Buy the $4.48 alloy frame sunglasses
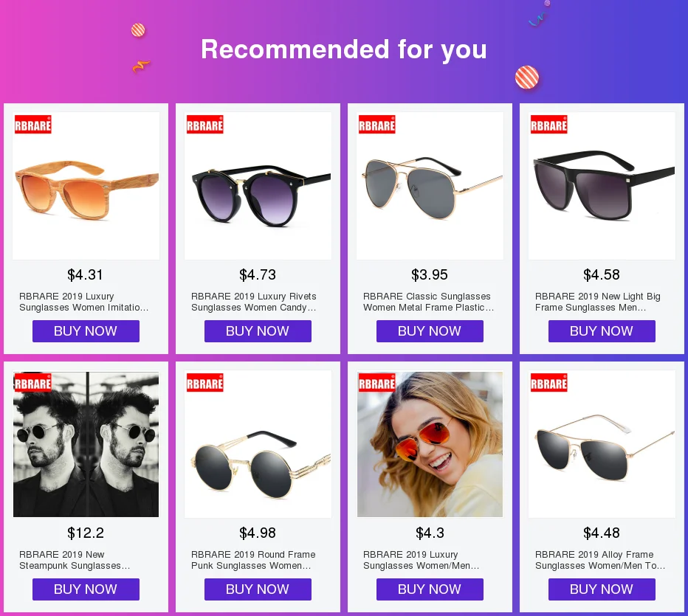Screen dimensions: 688x616 pyautogui.click(x=602, y=589)
